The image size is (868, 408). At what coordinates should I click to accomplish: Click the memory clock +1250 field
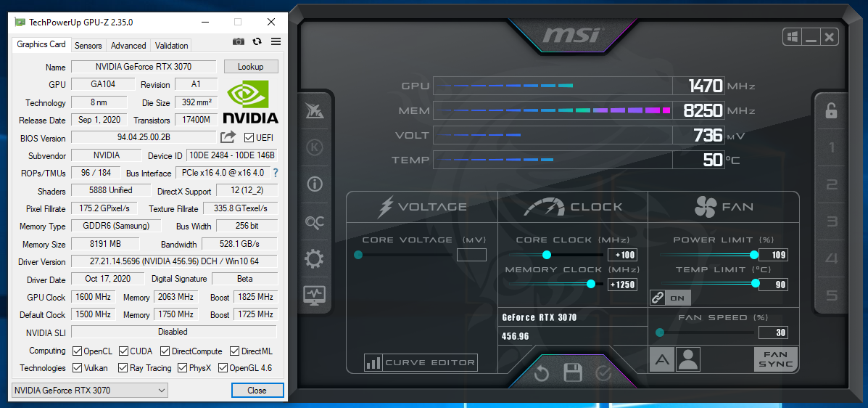(x=622, y=285)
